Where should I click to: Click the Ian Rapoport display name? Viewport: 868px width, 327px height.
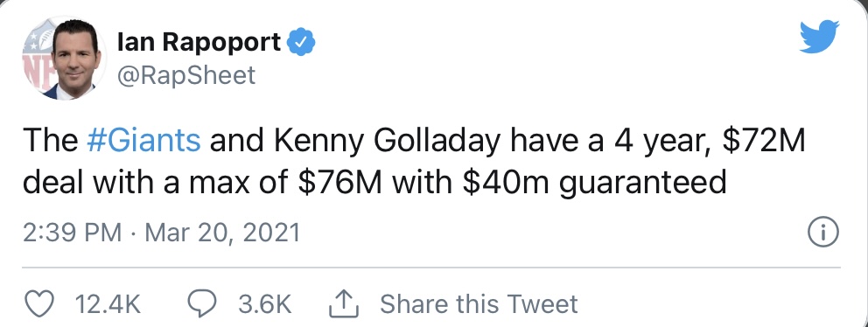(199, 43)
